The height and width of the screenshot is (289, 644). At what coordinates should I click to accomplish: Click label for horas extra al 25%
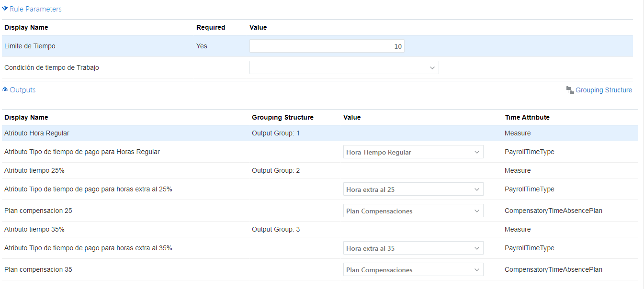88,189
